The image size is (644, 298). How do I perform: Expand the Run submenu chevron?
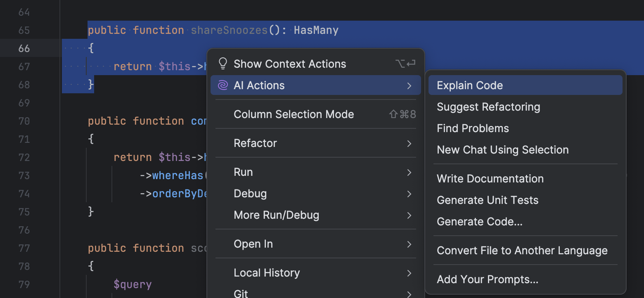[409, 172]
